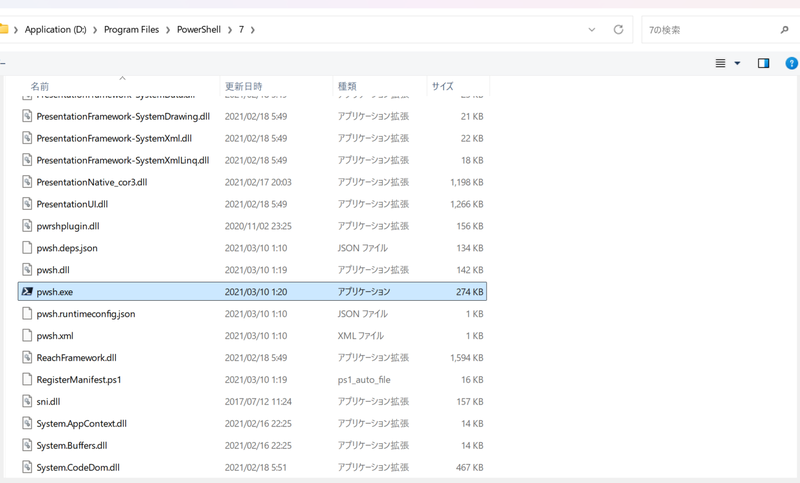Open address bar history dropdown
Viewport: 800px width, 483px height.
tap(592, 30)
